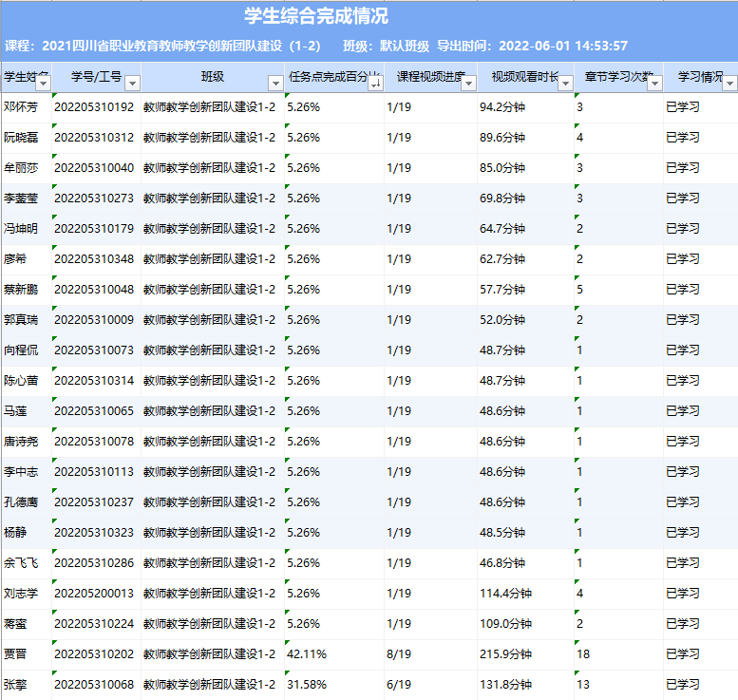Click the 班级 column header cell

[212, 77]
